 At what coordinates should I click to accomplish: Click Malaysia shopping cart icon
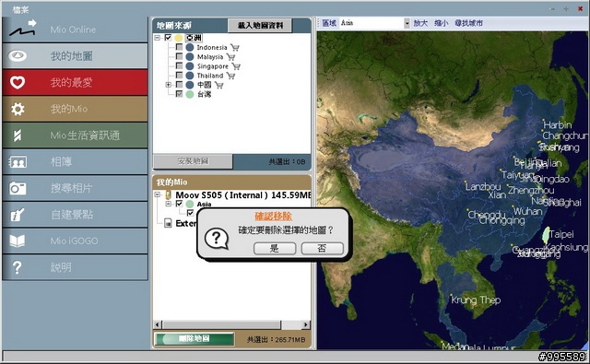pyautogui.click(x=230, y=57)
